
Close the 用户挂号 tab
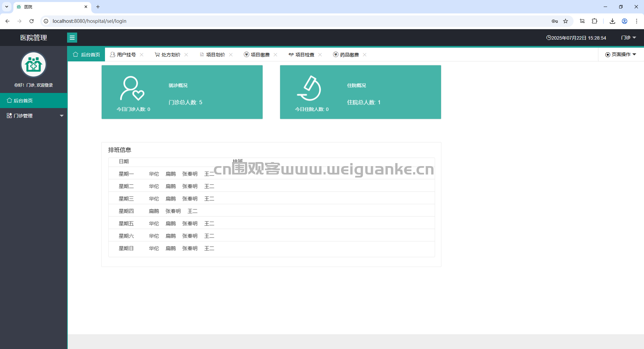142,55
